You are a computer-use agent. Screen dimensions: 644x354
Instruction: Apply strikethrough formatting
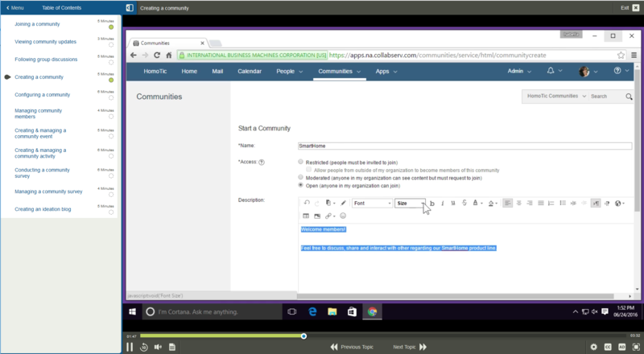(x=464, y=203)
